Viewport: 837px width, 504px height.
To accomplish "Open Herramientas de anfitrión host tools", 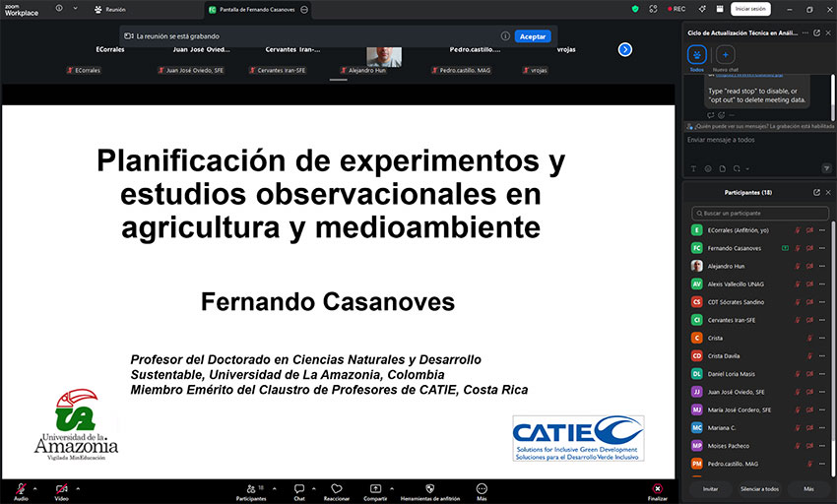I will tap(429, 488).
